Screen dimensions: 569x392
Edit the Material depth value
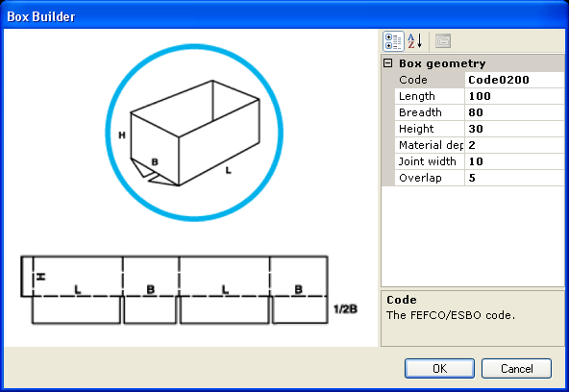[514, 145]
